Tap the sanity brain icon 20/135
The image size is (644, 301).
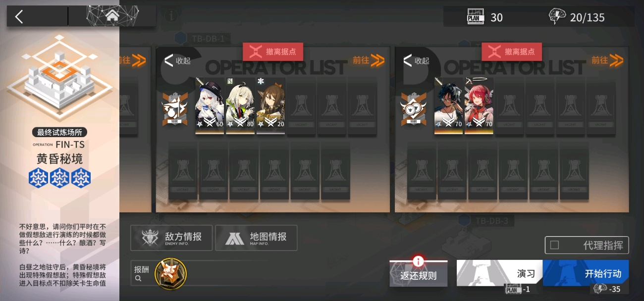(x=557, y=17)
